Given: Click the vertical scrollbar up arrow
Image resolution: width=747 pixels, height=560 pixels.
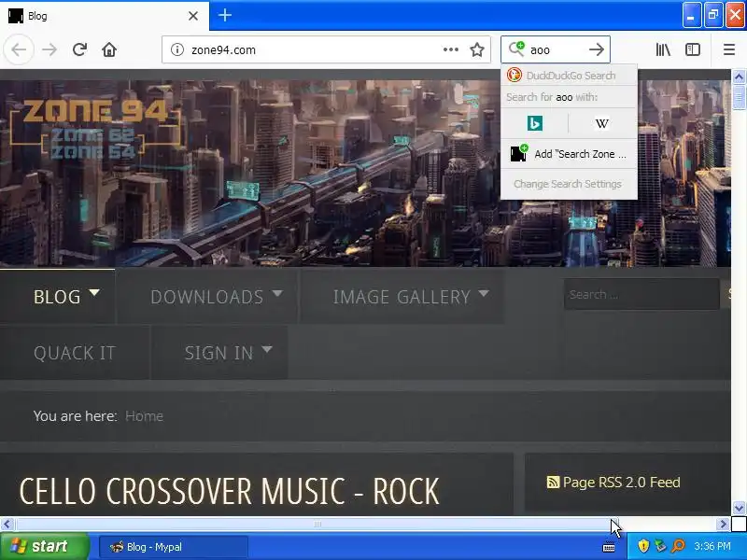Looking at the screenshot, I should click(x=739, y=77).
